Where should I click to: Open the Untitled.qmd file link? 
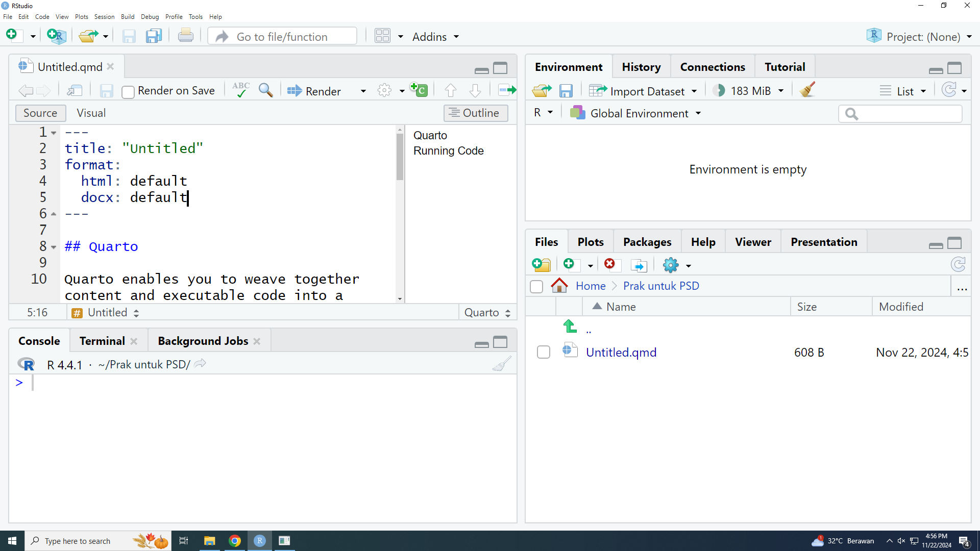click(x=621, y=352)
